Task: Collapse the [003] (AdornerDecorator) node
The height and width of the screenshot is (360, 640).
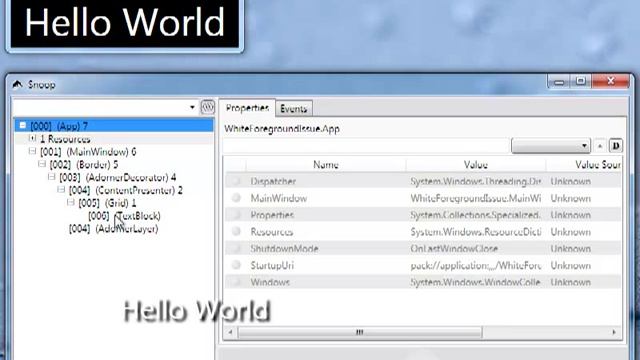Action: coord(51,177)
